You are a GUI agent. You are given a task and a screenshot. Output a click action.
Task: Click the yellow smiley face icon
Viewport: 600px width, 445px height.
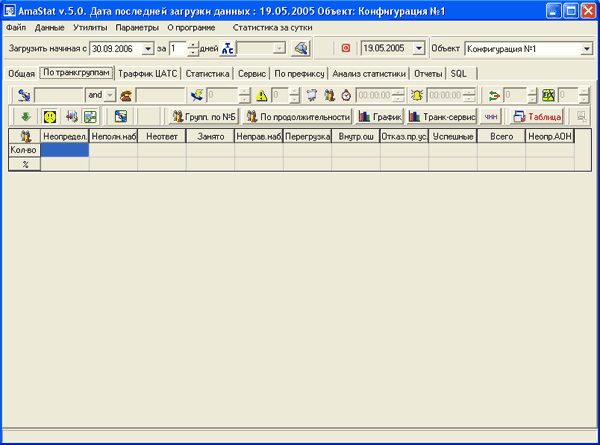[x=49, y=117]
